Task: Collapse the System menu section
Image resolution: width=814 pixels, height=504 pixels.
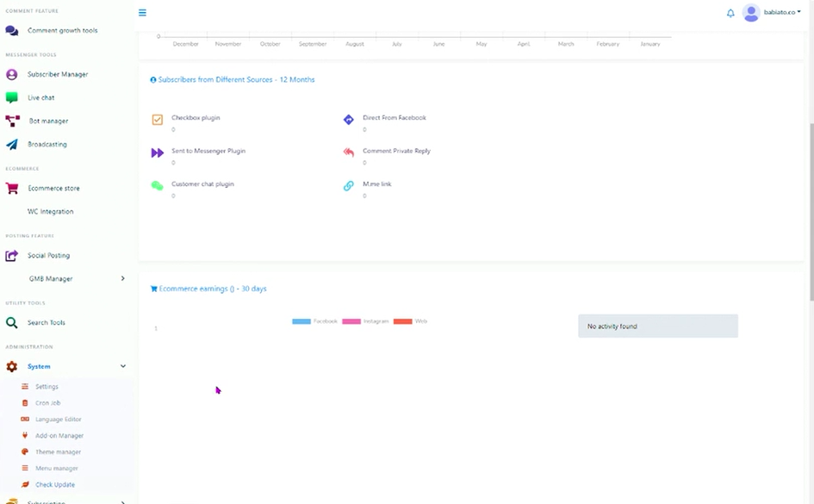Action: [122, 367]
